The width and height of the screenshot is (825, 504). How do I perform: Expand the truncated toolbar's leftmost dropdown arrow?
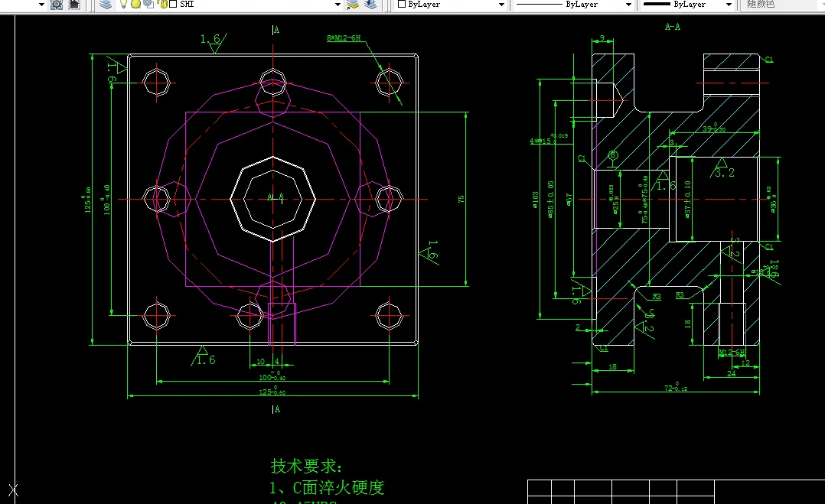(40, 5)
